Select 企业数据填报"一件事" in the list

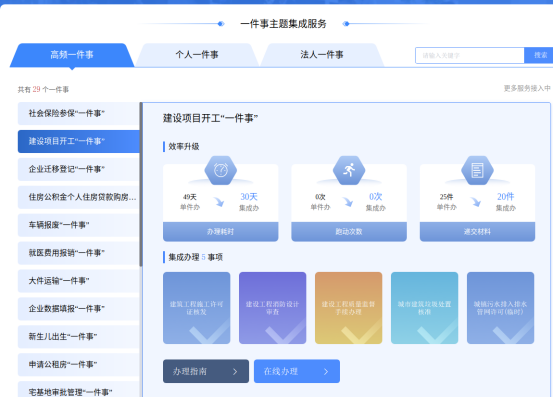[78, 309]
